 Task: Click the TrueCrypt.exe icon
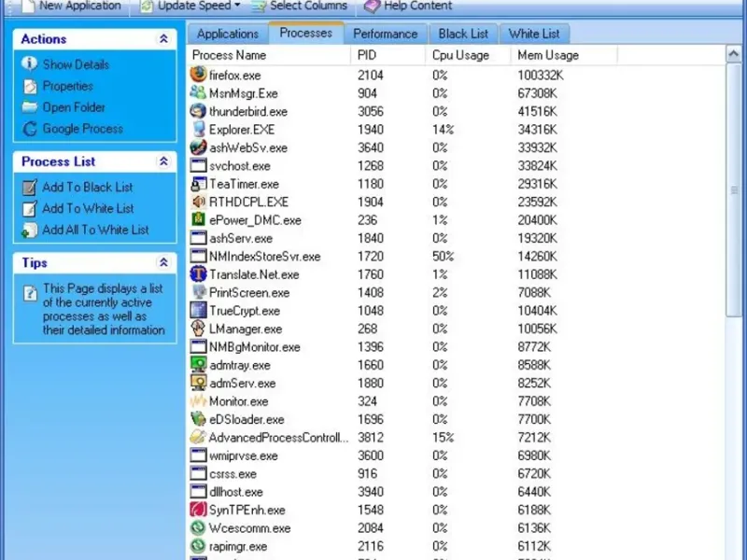[198, 310]
